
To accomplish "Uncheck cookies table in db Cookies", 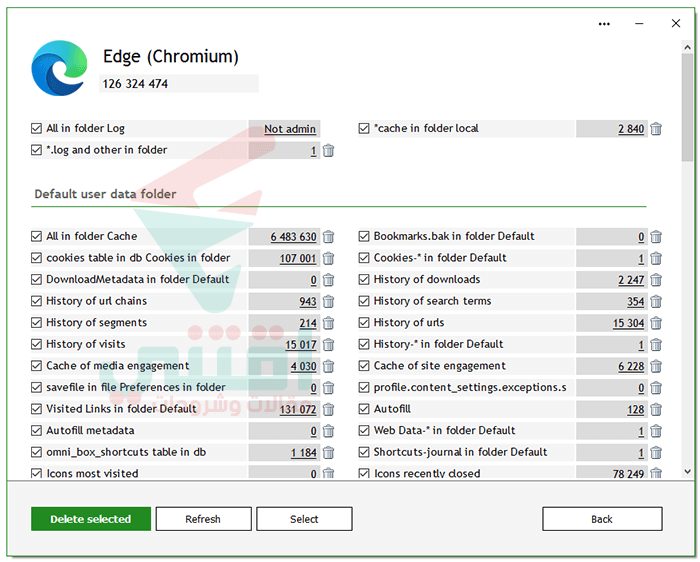I will pos(36,258).
